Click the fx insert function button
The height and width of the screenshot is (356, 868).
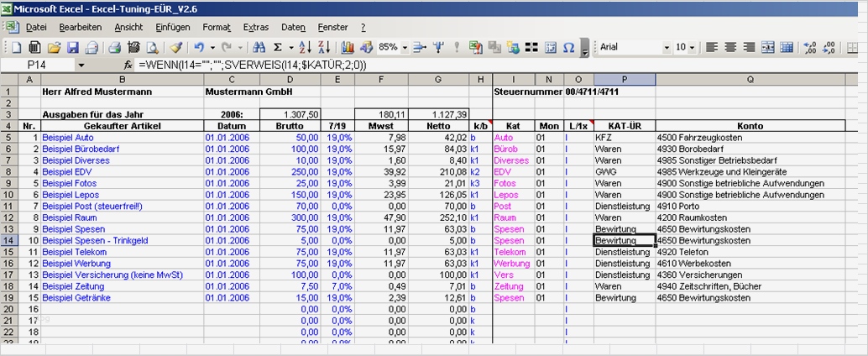coord(128,65)
